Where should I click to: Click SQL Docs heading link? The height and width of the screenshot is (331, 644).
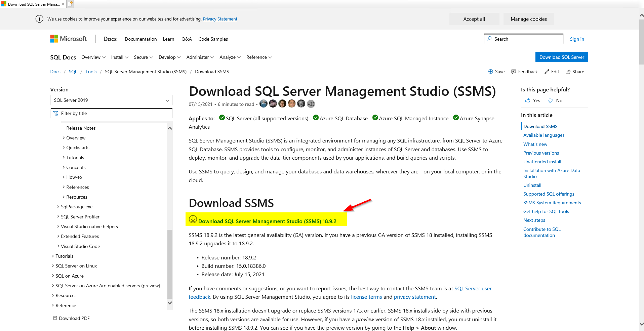63,57
